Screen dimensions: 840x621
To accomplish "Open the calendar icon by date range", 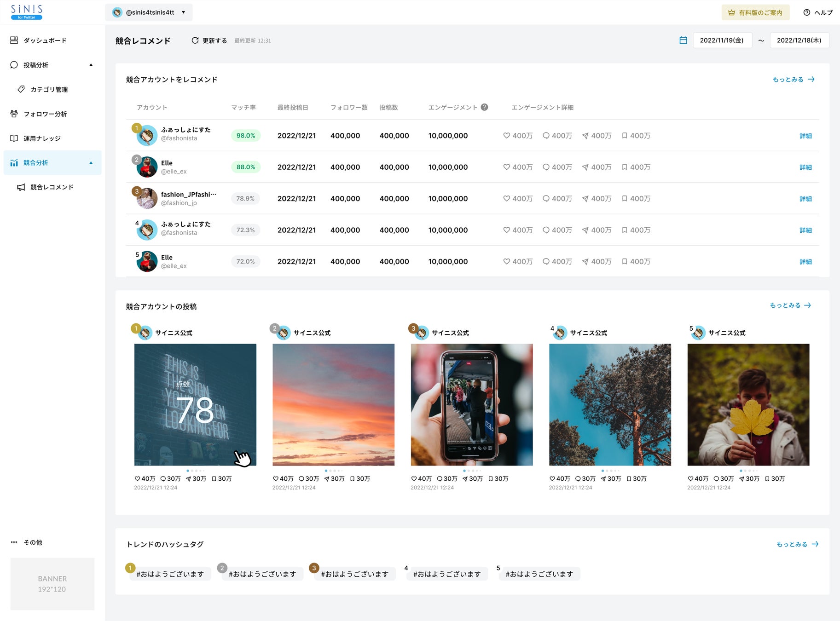I will point(684,40).
